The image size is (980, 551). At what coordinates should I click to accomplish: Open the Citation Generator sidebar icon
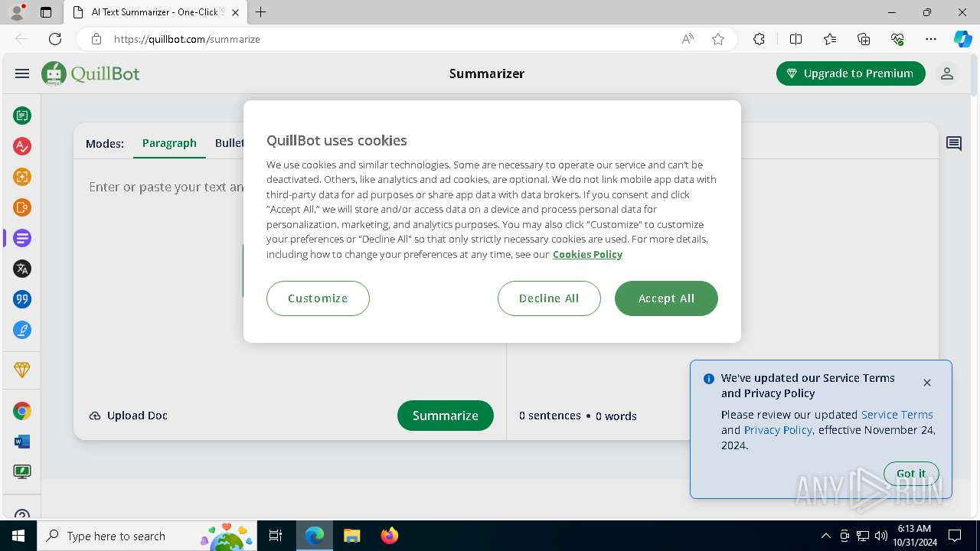click(x=22, y=299)
